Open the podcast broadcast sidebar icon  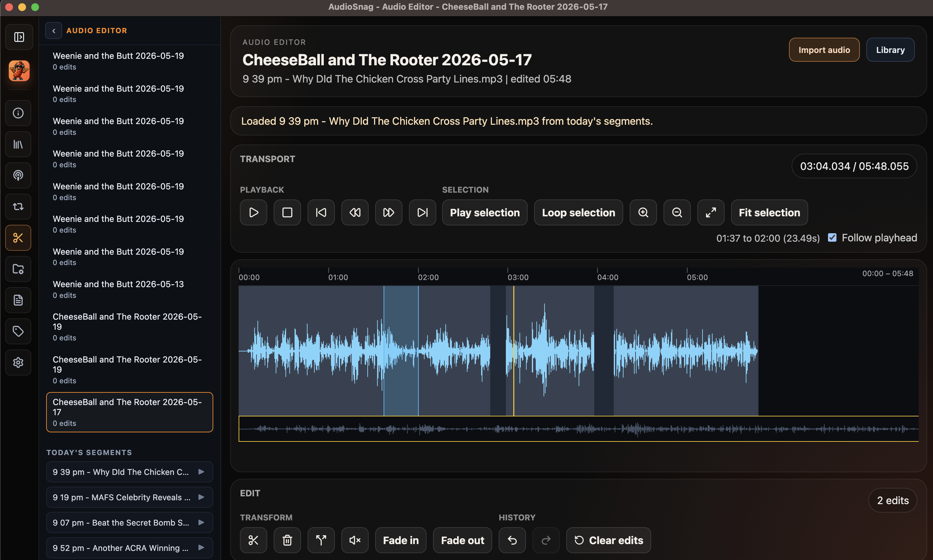tap(18, 175)
